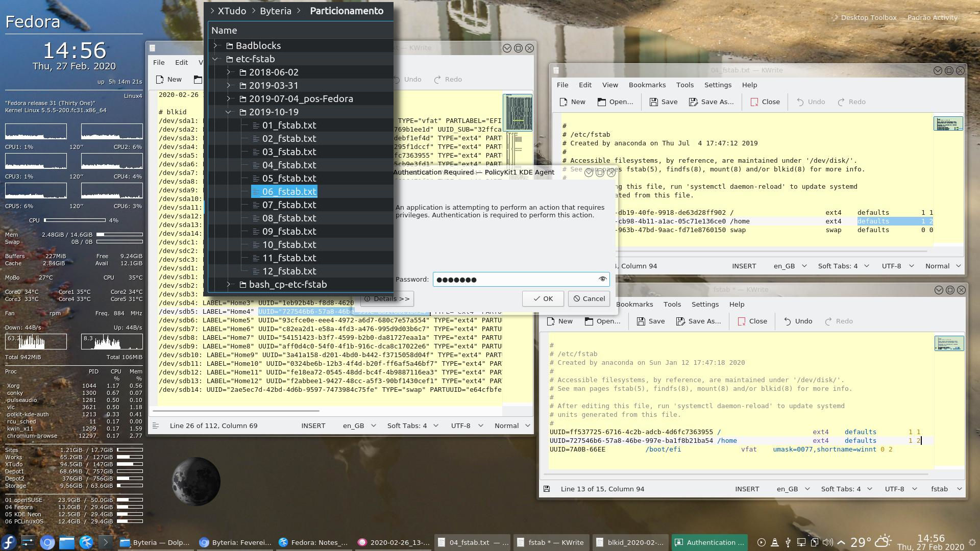Click Details >> in the authentication dialog
The image size is (980, 551).
coord(386,298)
